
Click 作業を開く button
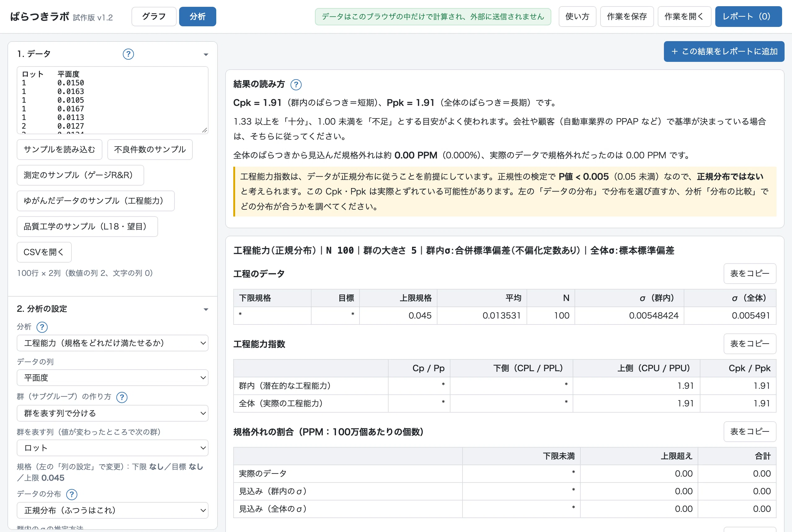click(684, 16)
